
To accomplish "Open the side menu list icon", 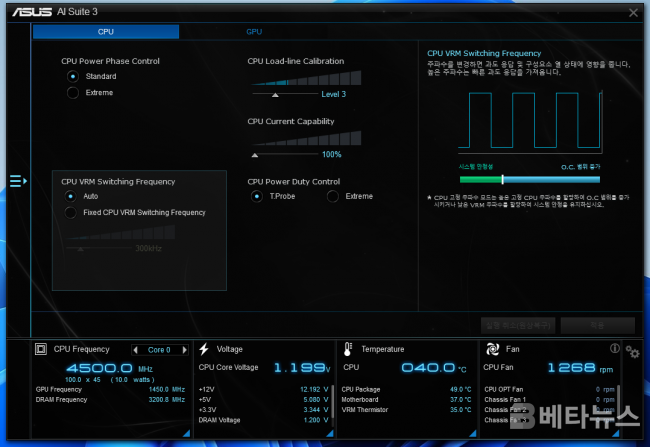I will [18, 181].
